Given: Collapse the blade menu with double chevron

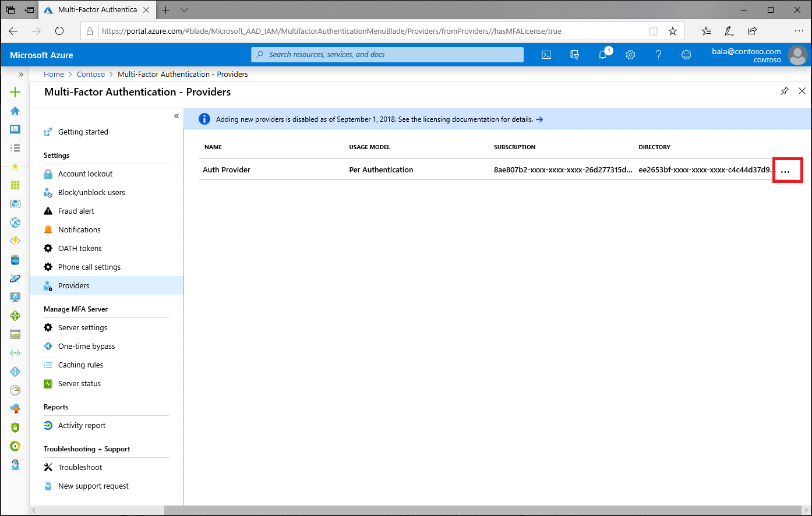Looking at the screenshot, I should tap(176, 116).
